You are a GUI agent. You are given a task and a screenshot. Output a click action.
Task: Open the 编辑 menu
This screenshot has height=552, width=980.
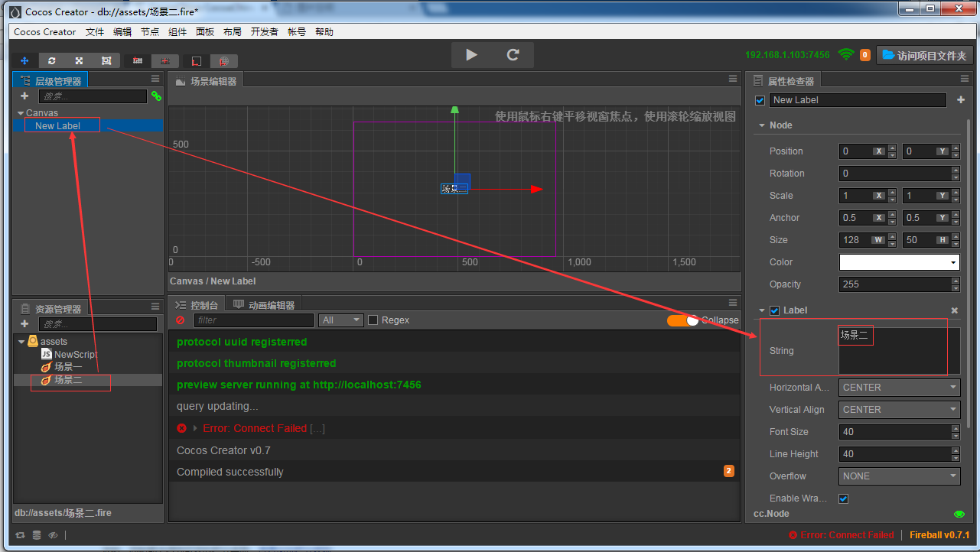(122, 32)
